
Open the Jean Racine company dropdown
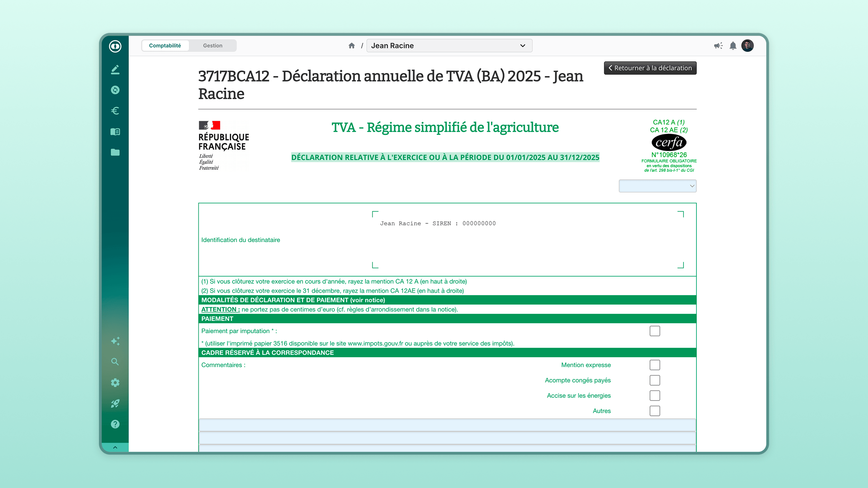pyautogui.click(x=449, y=45)
